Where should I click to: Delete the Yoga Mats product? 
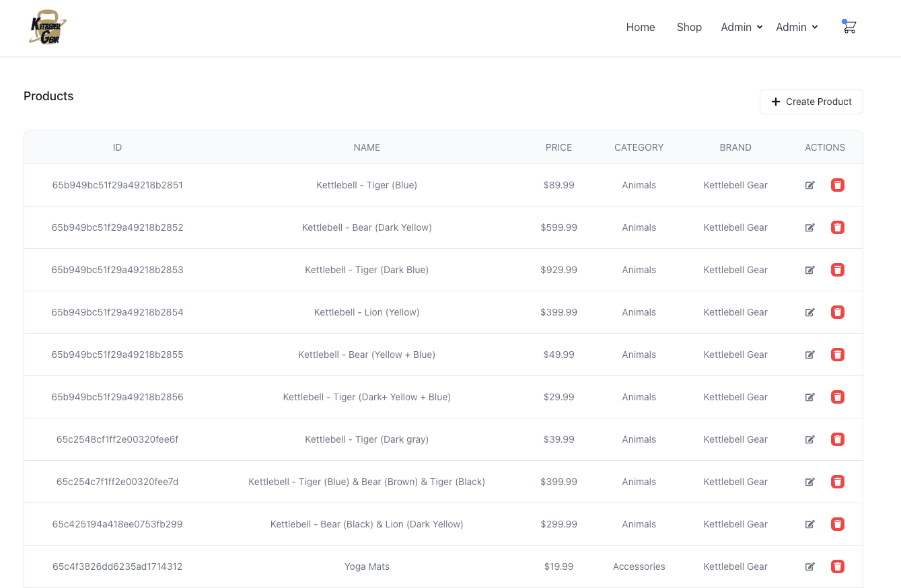[x=837, y=566]
